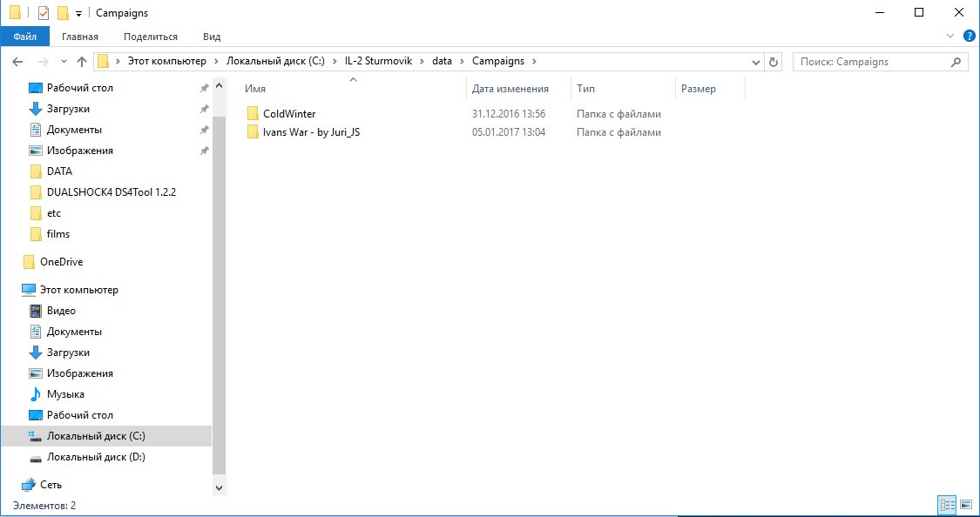Open Загрузки under Этот компьютер
This screenshot has height=517, width=980.
68,352
